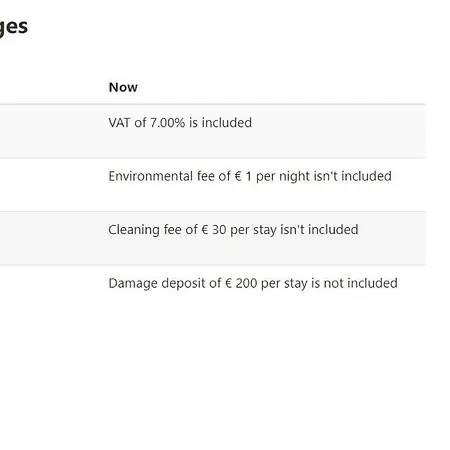Click the Damage deposit row text
This screenshot has width=450, height=450.
253,284
